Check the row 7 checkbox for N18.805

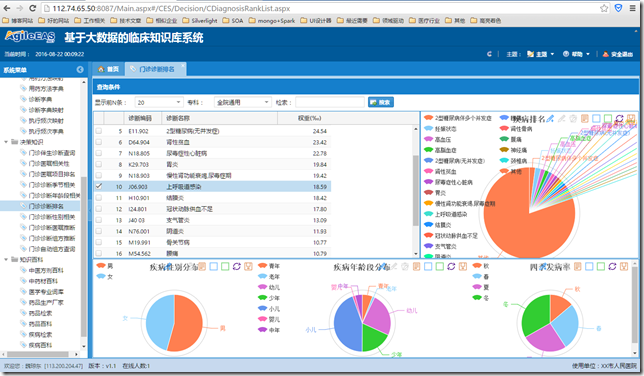tap(99, 153)
